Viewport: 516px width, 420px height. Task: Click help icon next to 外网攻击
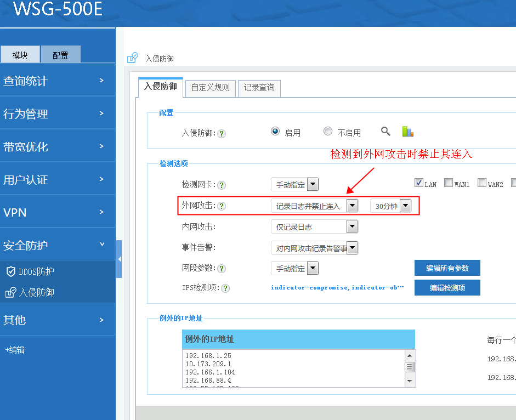point(222,206)
